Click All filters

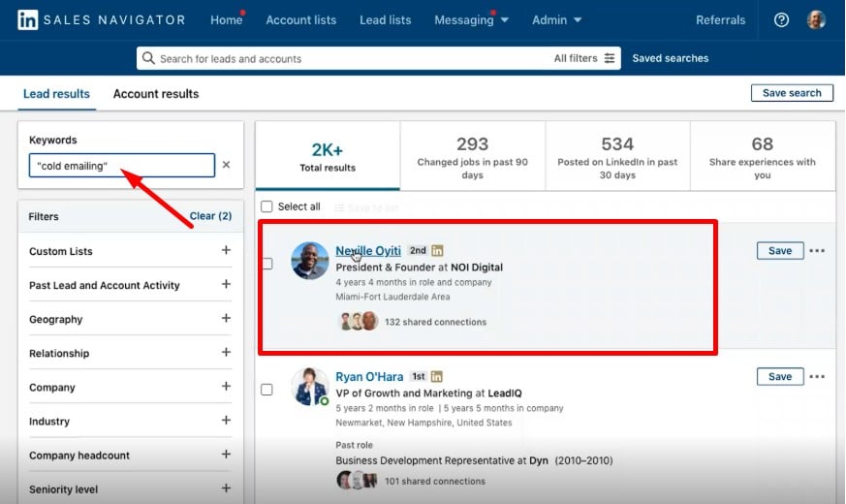click(x=584, y=58)
